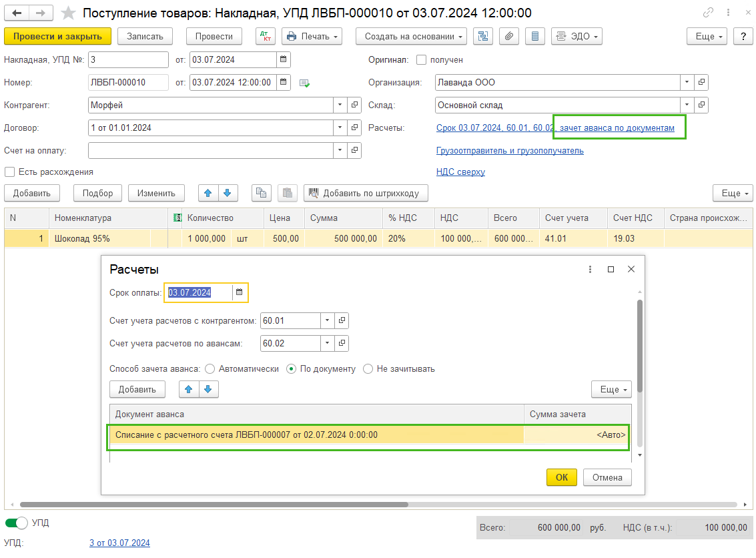Open УПД link 3 от 03.07.2024
Image resolution: width=756 pixels, height=558 pixels.
[119, 543]
